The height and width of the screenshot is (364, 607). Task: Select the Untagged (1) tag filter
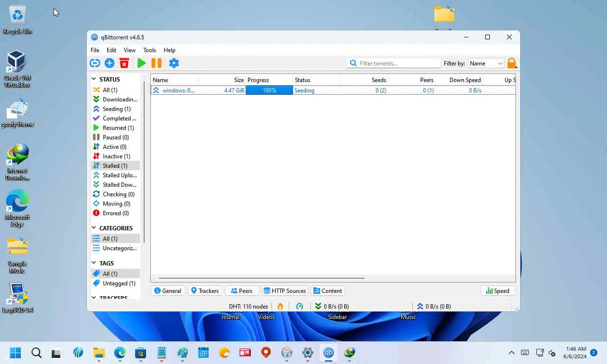tap(115, 283)
